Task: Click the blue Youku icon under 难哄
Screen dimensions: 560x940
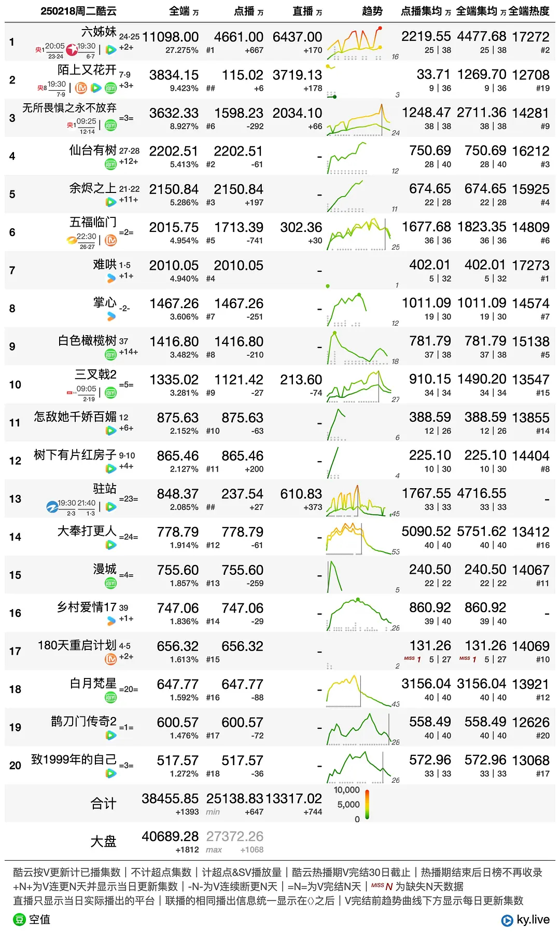Action: tap(111, 278)
